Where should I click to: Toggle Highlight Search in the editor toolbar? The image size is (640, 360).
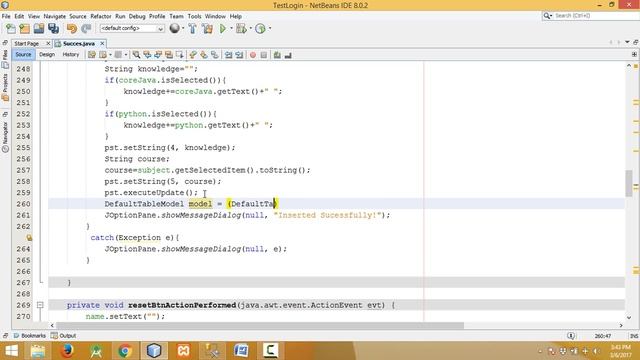point(168,55)
